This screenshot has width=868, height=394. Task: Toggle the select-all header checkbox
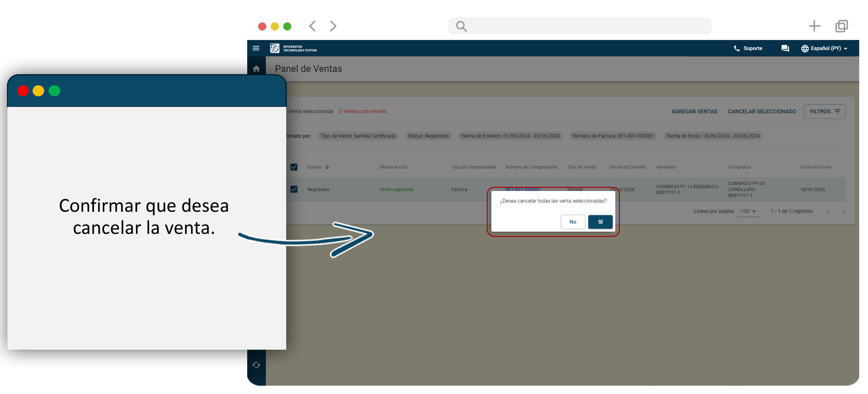point(294,167)
